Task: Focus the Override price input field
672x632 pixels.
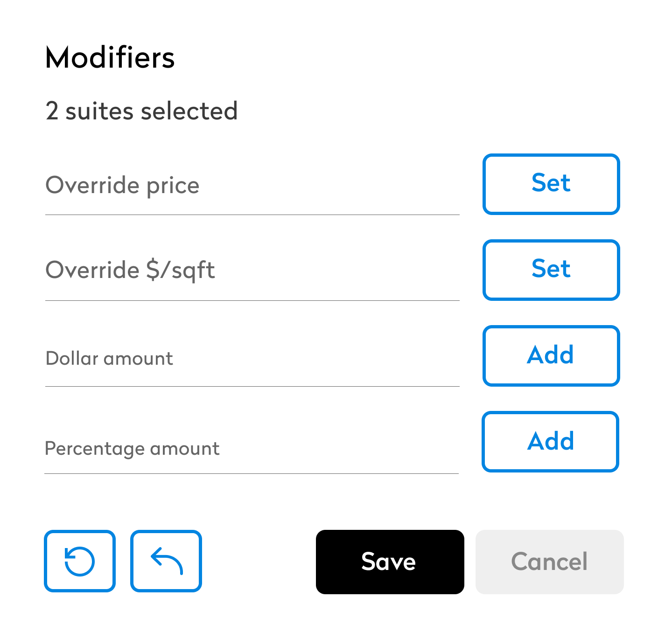Action: pos(252,186)
